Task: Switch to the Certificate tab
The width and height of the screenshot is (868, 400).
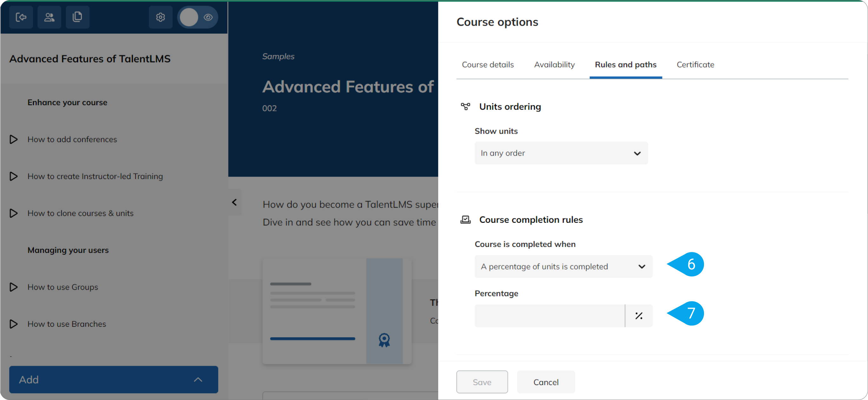Action: (x=695, y=65)
